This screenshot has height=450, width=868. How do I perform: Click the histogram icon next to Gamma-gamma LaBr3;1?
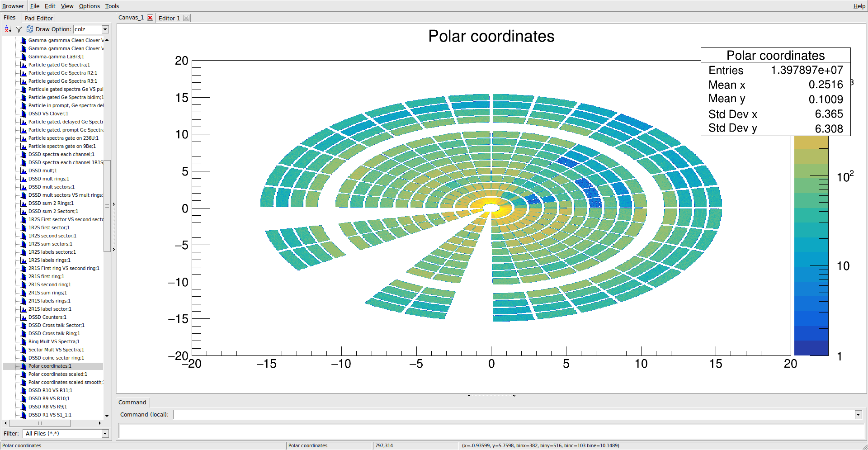(24, 57)
